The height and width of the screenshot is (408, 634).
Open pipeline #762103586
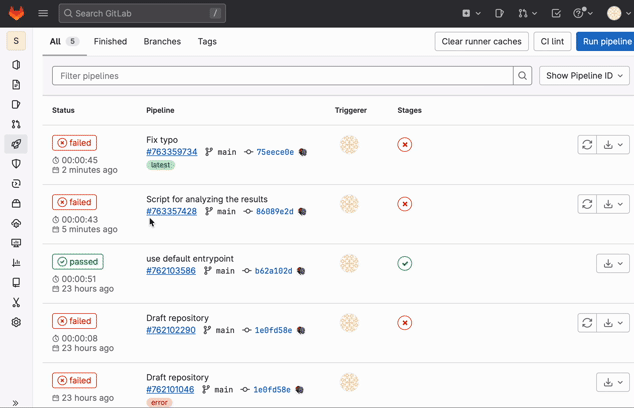[171, 271]
